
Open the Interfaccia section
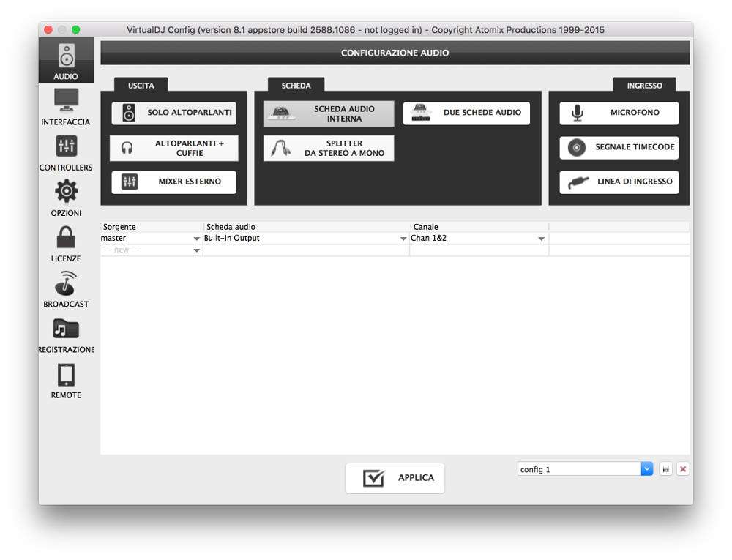pyautogui.click(x=66, y=107)
